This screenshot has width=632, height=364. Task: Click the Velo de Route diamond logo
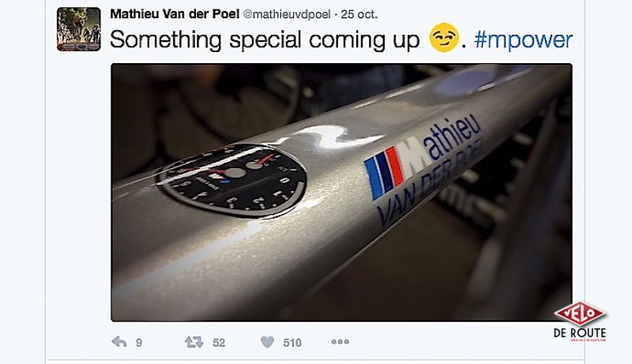[x=580, y=314]
